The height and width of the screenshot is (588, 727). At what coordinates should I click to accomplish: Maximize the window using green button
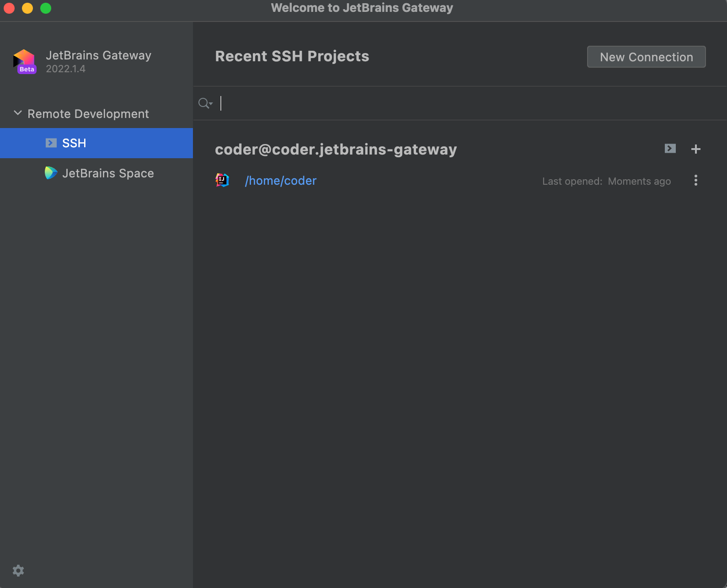46,8
